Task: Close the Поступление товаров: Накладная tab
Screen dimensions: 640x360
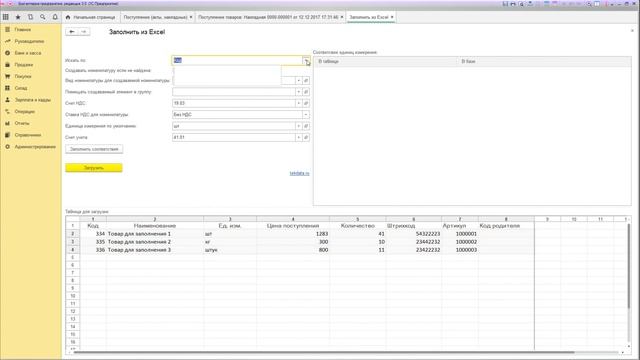Action: (342, 17)
